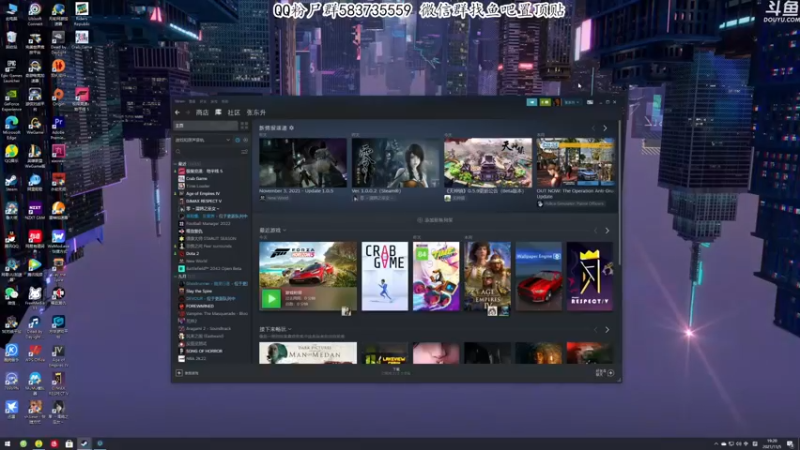800x450 pixels.
Task: Collapse the 九月 games group
Action: [176, 276]
